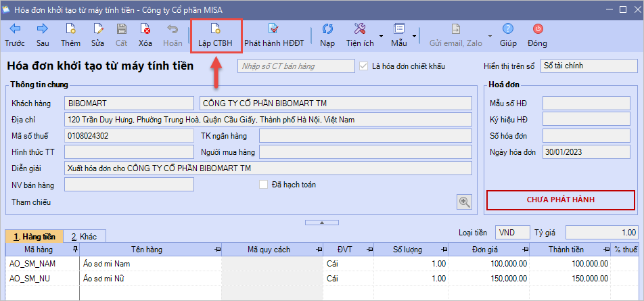Click the Sau forward arrow icon
The width and height of the screenshot is (644, 301).
coord(43,29)
